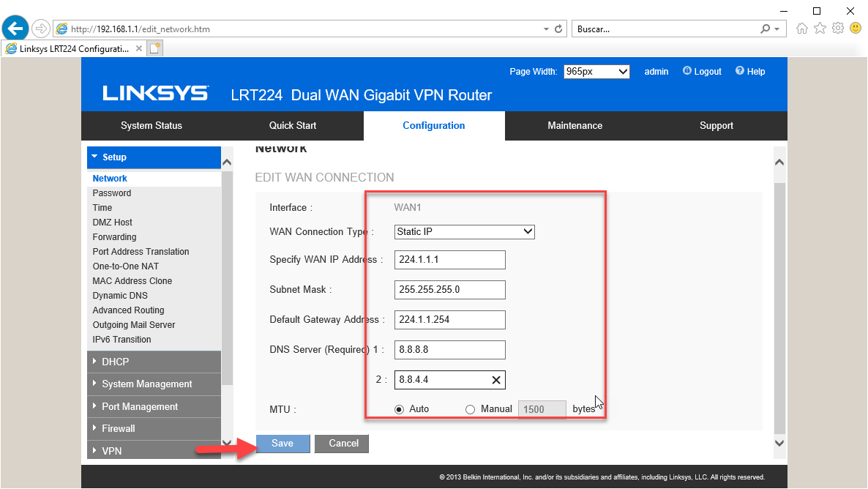Select the Auto MTU radio button
Screen dimensions: 868x489
399,409
